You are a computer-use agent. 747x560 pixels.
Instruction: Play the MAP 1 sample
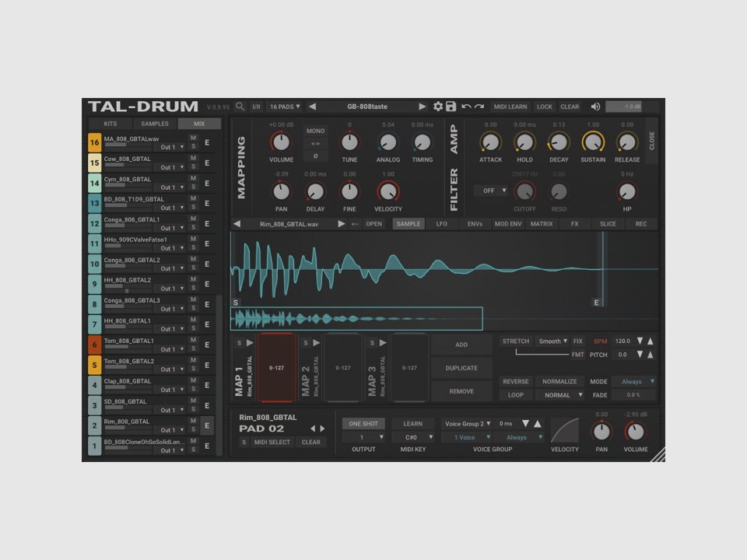click(x=250, y=342)
